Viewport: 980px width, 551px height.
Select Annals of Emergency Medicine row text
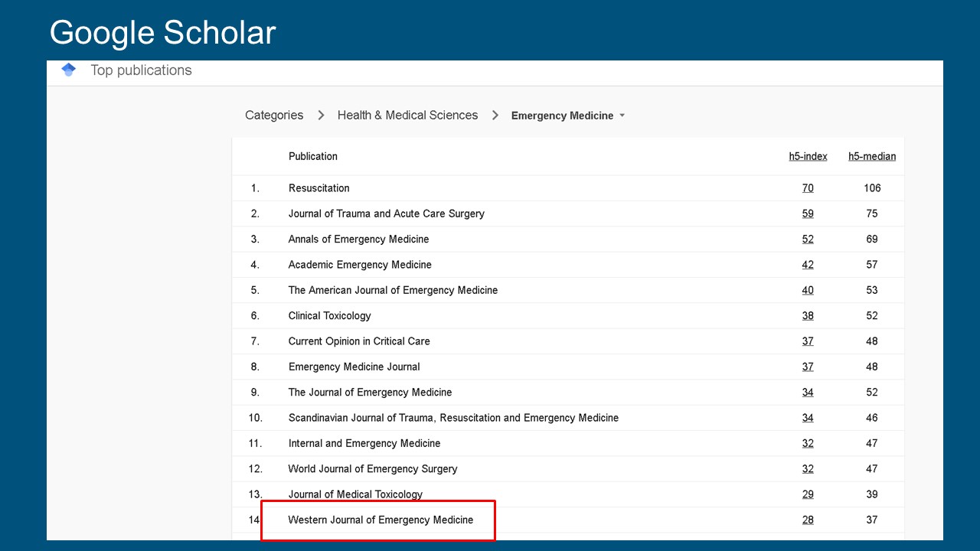pyautogui.click(x=359, y=240)
